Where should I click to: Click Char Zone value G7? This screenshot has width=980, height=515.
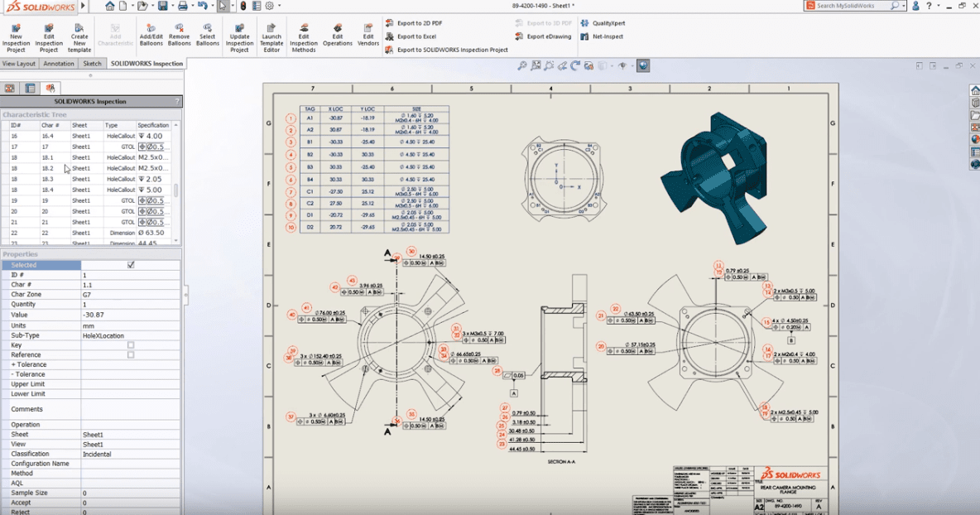coord(130,295)
